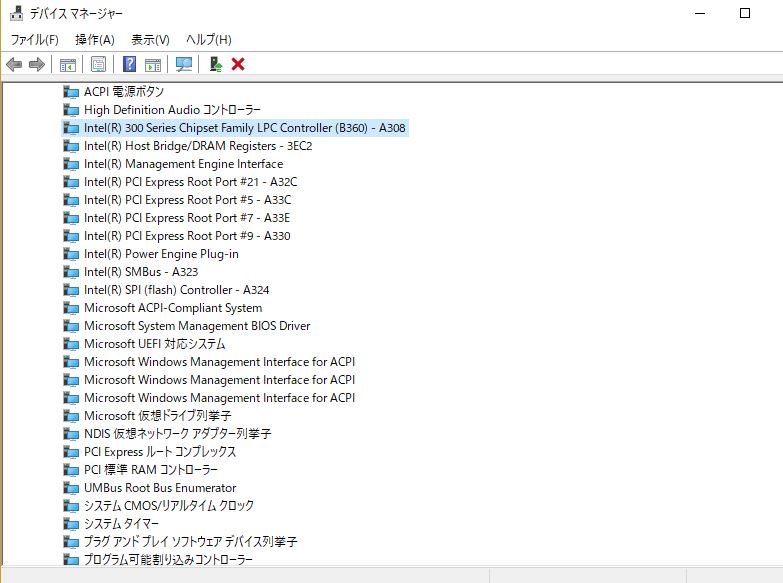783x583 pixels.
Task: Click the icon beside Microsoft UEFI 対応システム
Action: [x=71, y=344]
